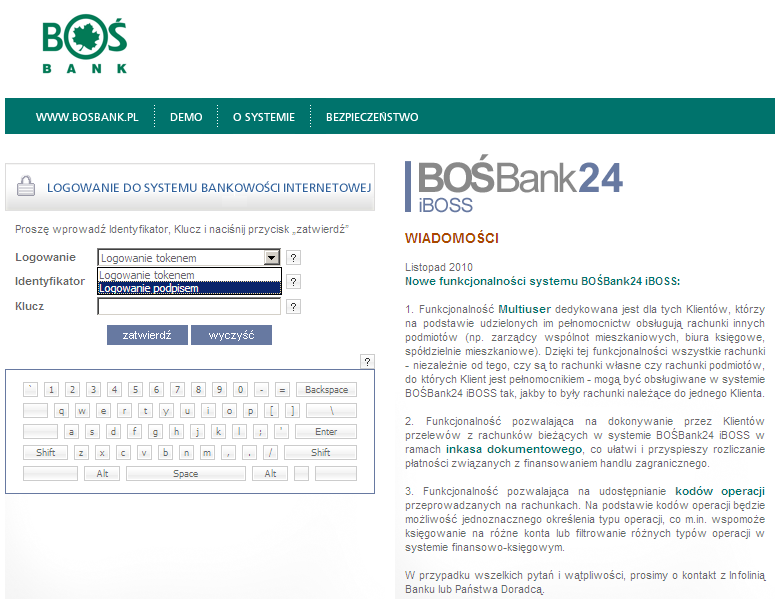The height and width of the screenshot is (599, 781).
Task: Expand the Logowanie dropdown arrow
Action: [271, 257]
